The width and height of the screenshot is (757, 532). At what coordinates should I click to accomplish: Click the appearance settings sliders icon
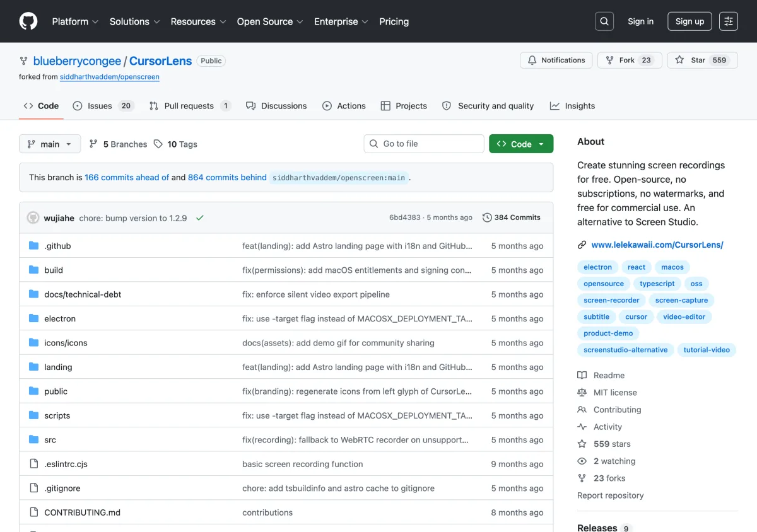tap(729, 21)
